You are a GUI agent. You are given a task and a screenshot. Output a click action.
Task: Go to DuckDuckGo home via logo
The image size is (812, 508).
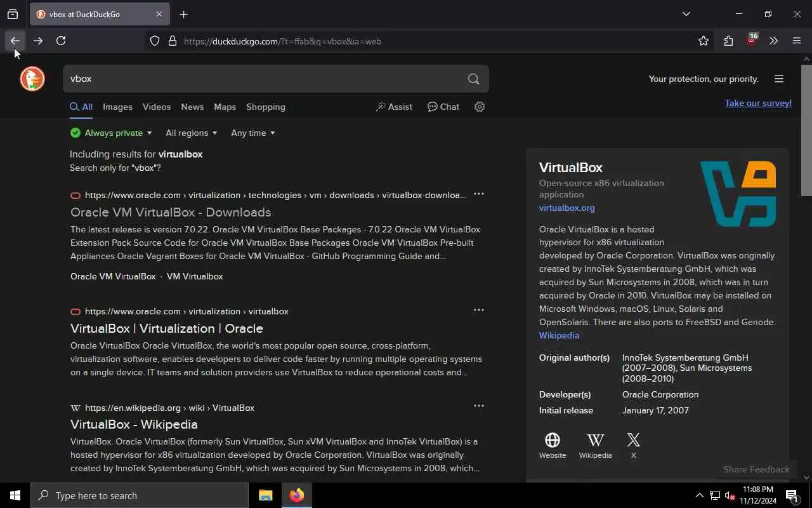coord(32,79)
